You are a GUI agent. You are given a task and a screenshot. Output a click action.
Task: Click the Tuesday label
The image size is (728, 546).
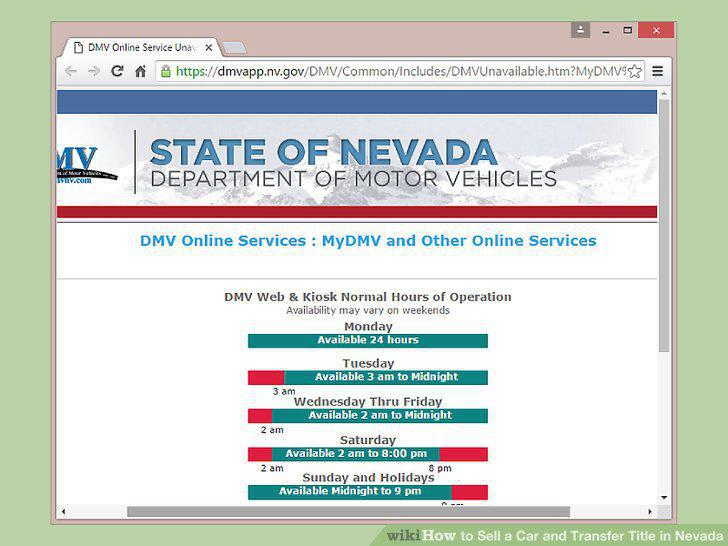368,363
